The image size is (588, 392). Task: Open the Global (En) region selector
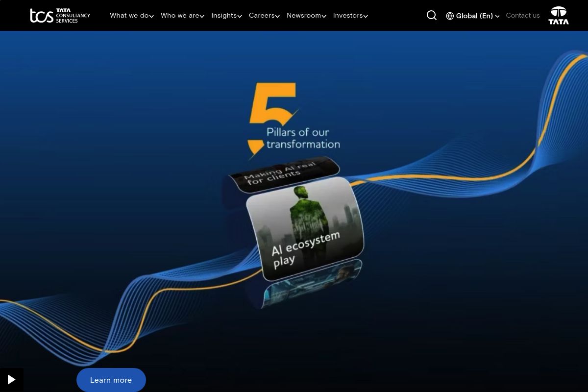pos(473,16)
